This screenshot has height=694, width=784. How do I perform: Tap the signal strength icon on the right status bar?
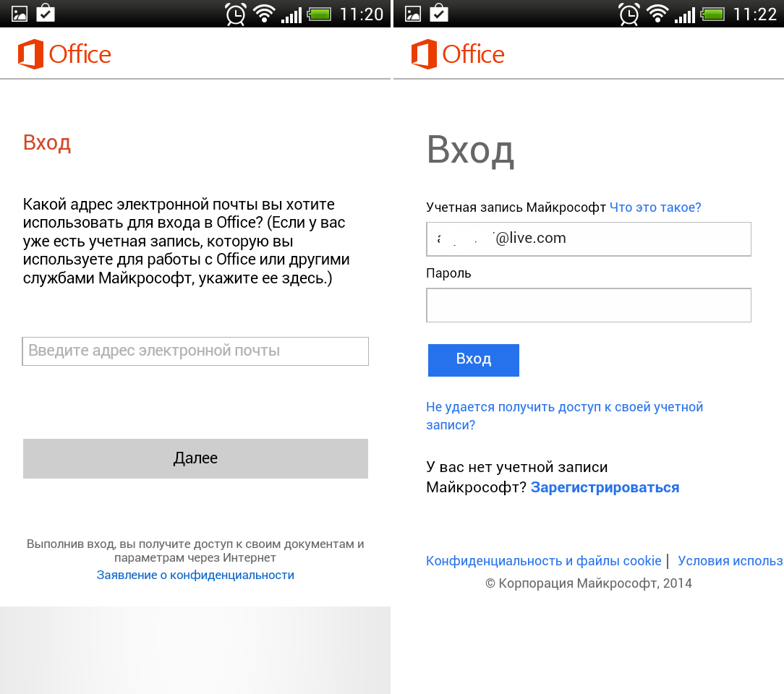click(685, 15)
